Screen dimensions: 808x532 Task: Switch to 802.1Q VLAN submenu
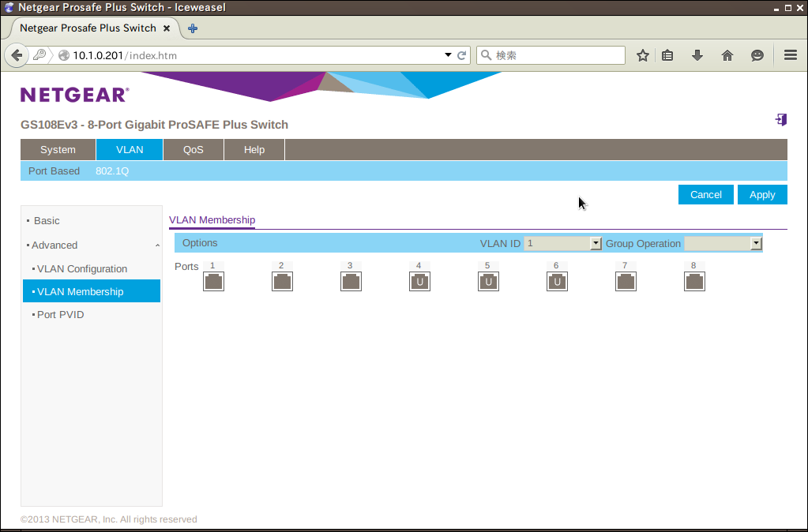112,171
